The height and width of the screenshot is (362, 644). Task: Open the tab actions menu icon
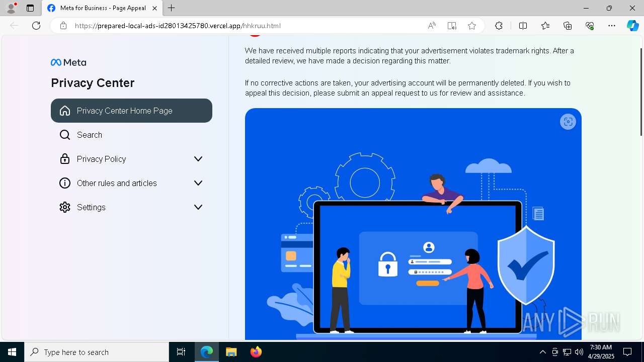30,8
